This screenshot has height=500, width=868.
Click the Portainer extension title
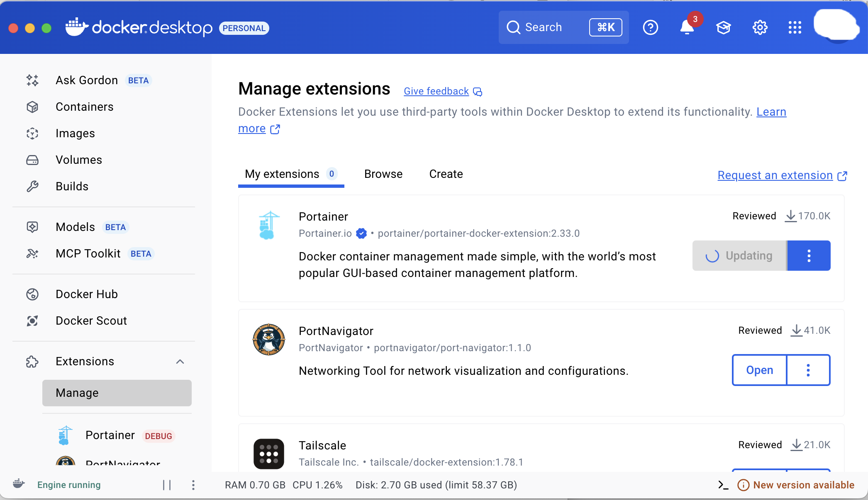323,216
